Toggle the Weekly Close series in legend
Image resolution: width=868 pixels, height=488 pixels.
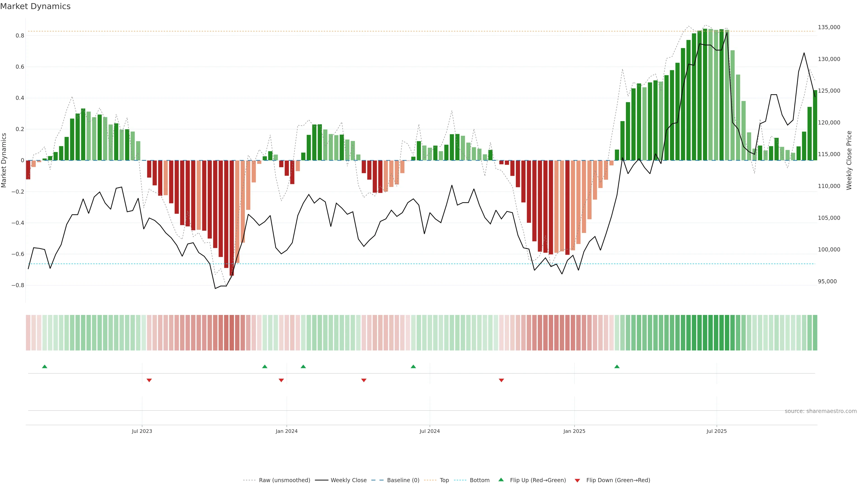tap(348, 480)
